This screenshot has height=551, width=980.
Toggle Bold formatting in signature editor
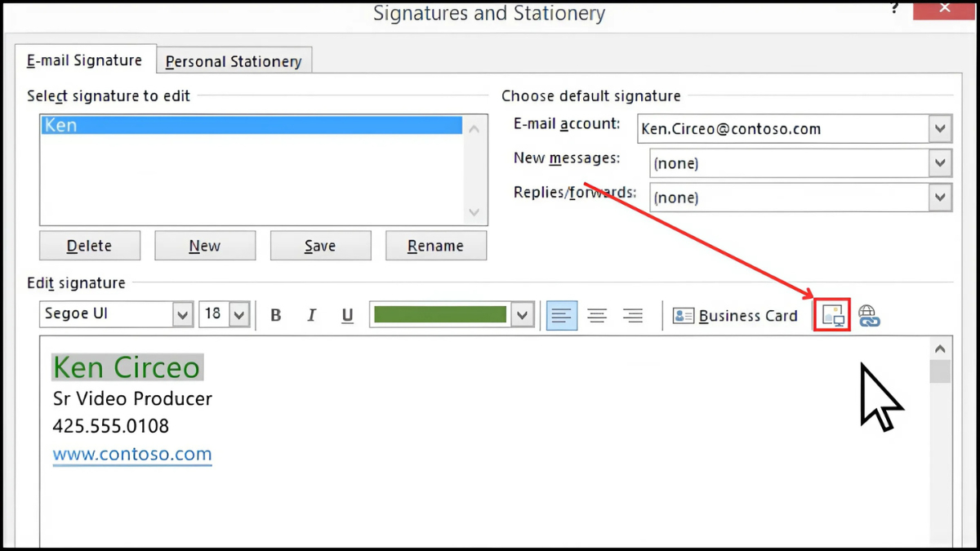276,315
